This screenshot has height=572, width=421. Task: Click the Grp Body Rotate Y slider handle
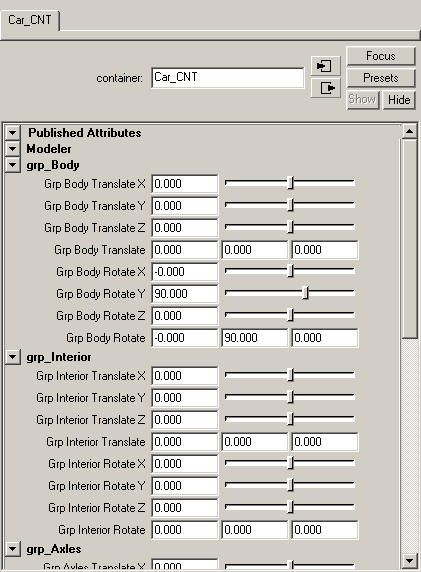click(306, 293)
